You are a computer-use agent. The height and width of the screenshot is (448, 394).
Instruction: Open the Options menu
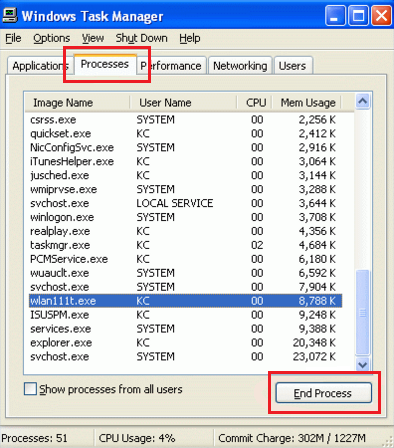(52, 38)
